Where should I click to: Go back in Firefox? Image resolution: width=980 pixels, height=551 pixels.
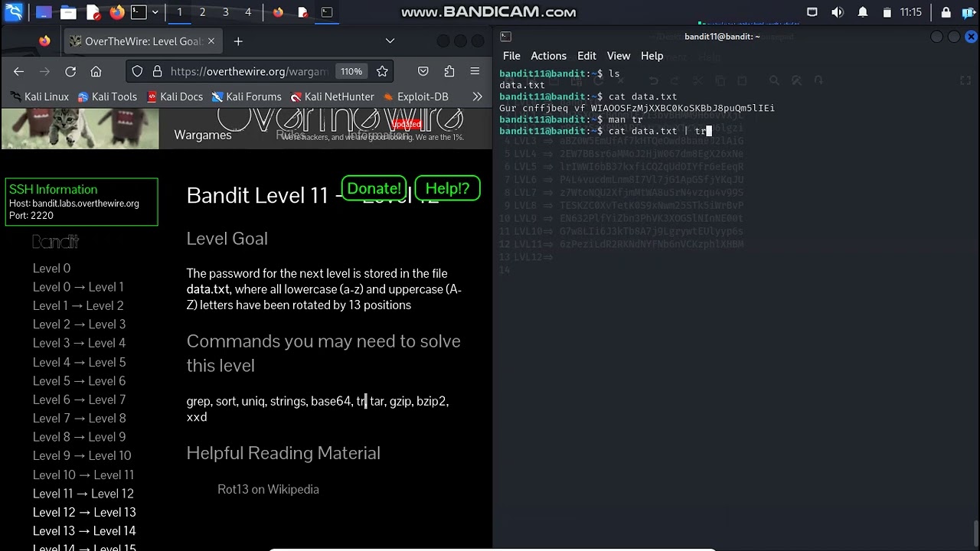[19, 71]
